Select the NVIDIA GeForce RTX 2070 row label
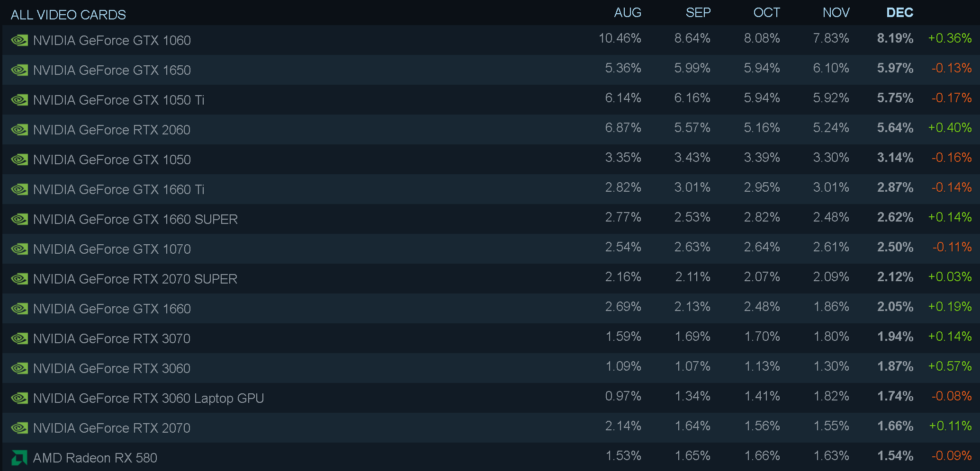This screenshot has width=980, height=471. 111,428
